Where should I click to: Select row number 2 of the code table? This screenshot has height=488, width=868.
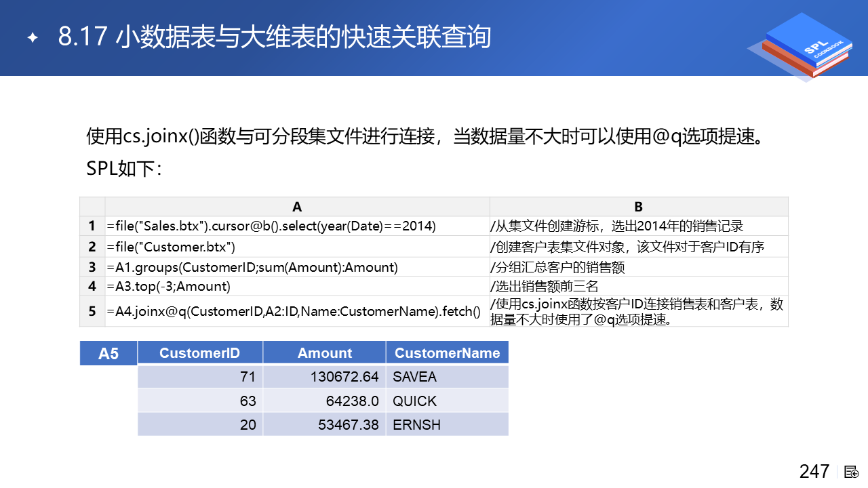click(92, 247)
